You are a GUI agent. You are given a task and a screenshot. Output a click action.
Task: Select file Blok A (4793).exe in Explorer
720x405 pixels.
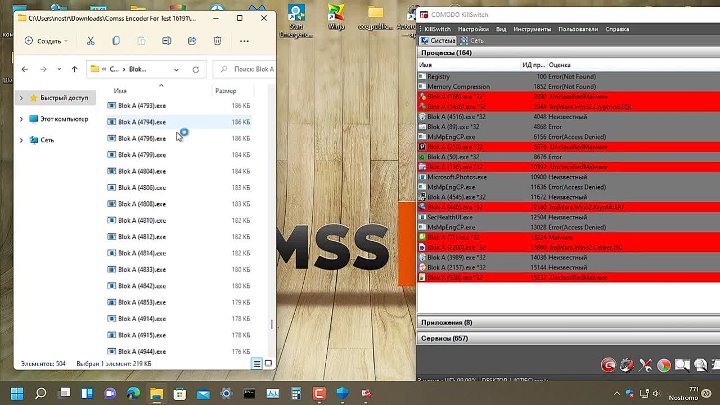(179, 106)
